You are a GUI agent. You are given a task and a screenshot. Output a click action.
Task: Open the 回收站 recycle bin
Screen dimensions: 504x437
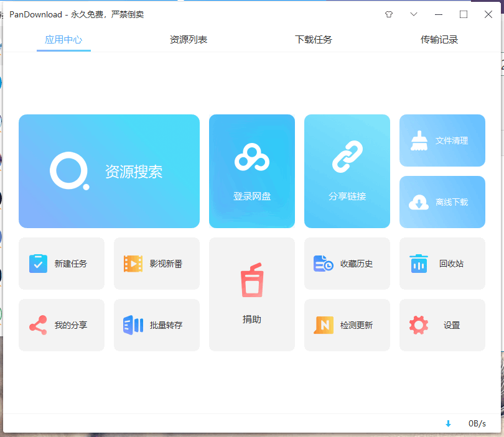[442, 263]
